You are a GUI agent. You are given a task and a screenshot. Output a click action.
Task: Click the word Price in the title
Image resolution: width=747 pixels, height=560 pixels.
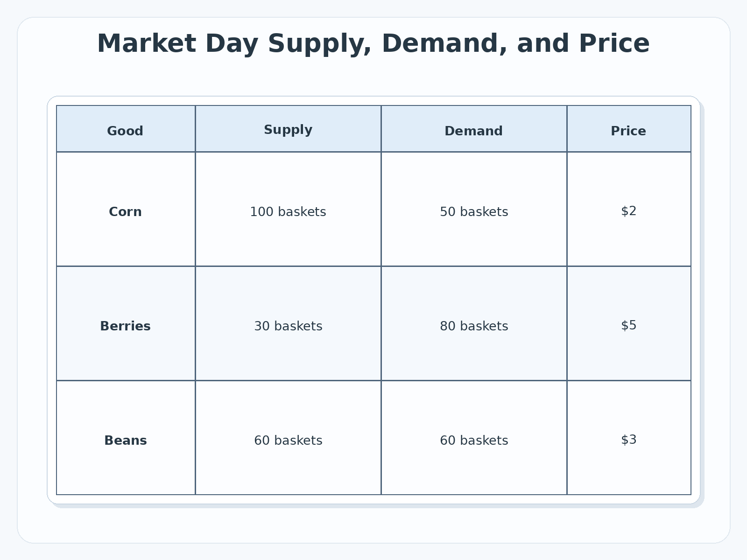pos(614,44)
